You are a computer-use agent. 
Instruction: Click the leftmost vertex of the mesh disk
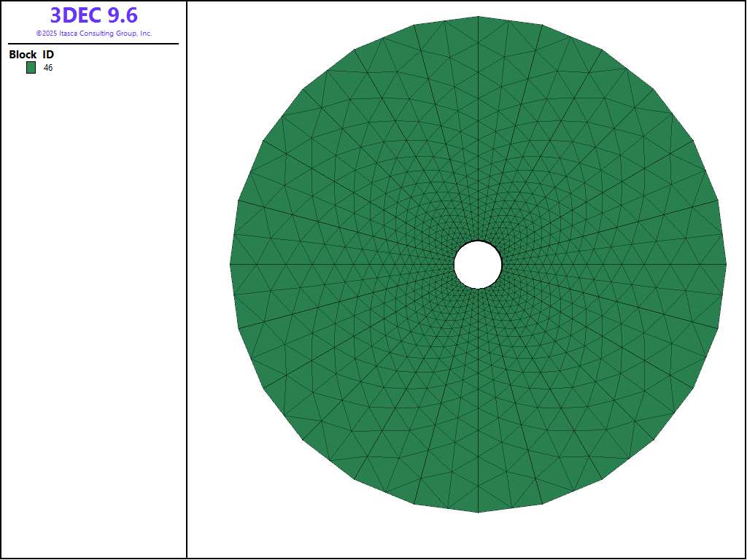[x=230, y=264]
